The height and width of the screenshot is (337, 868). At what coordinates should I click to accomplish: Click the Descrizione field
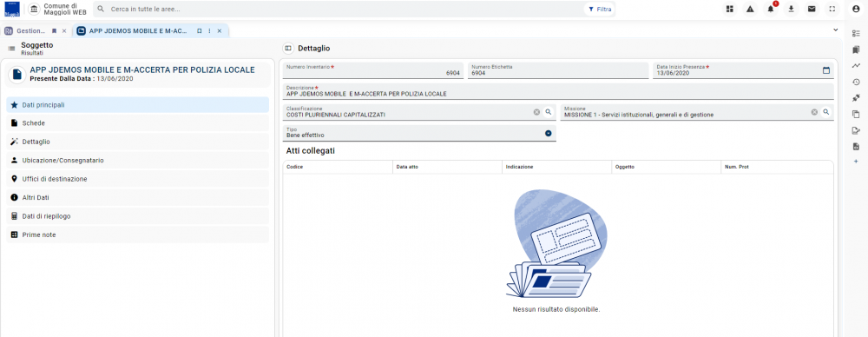pyautogui.click(x=558, y=91)
